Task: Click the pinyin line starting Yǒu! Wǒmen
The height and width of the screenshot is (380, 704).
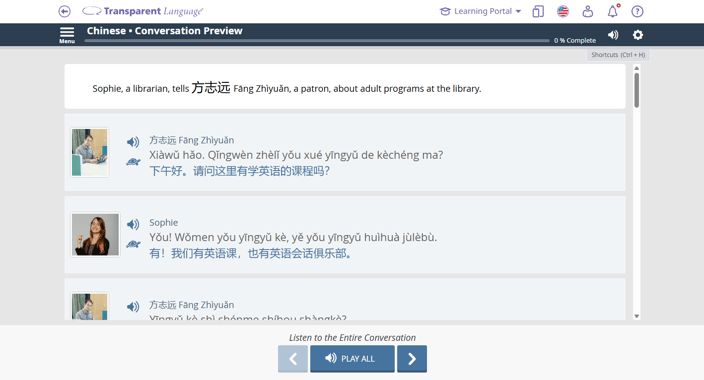Action: (293, 237)
